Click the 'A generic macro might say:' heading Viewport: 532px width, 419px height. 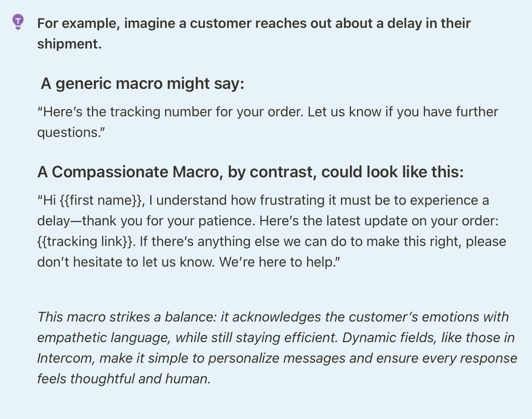coord(142,83)
